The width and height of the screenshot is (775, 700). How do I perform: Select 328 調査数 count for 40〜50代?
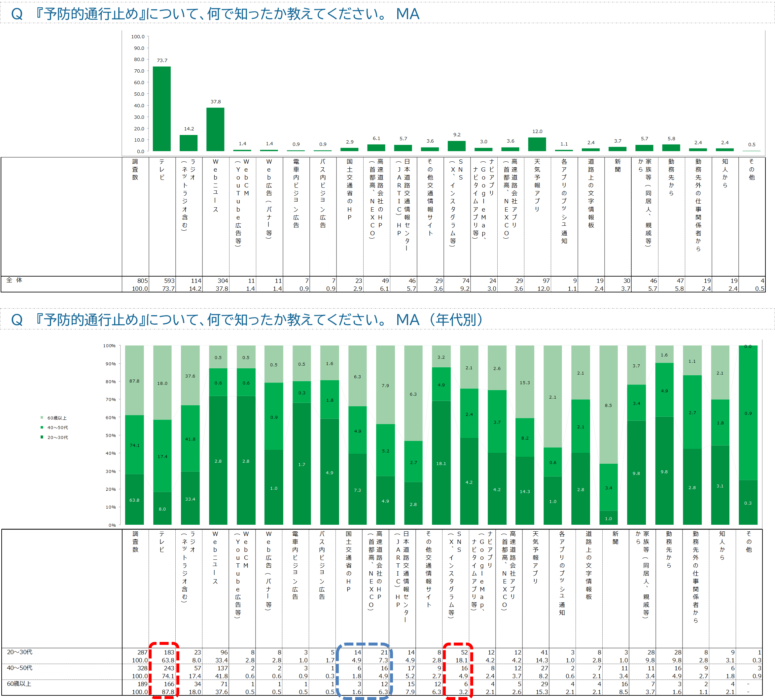click(142, 668)
